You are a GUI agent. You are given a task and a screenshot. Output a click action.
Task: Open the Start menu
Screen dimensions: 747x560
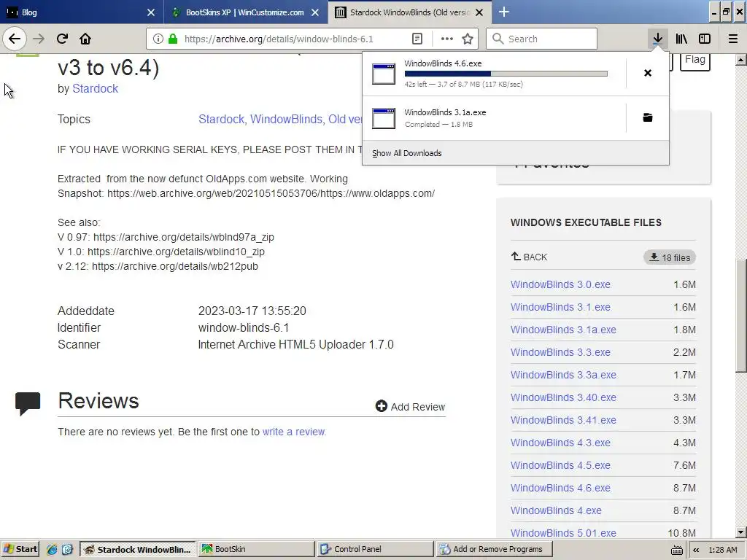point(20,549)
